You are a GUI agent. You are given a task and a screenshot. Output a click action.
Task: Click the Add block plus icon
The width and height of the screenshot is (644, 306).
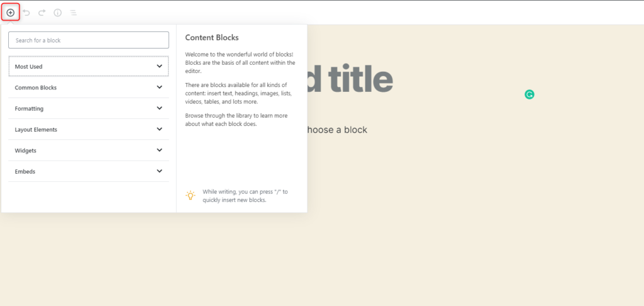pos(10,13)
